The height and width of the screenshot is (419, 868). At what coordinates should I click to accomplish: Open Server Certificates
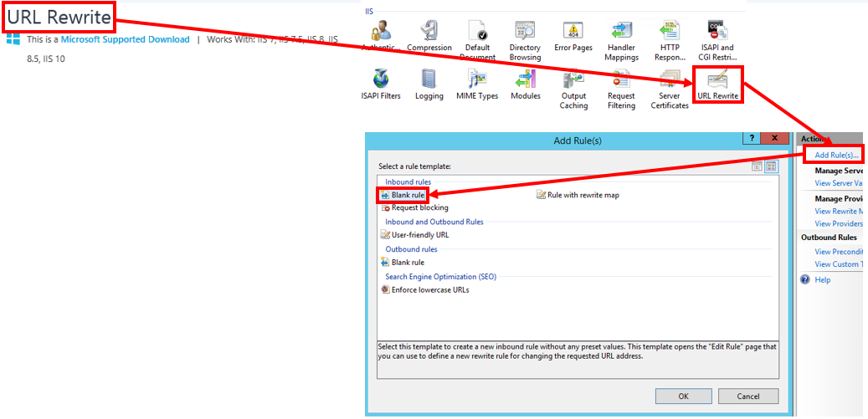670,89
